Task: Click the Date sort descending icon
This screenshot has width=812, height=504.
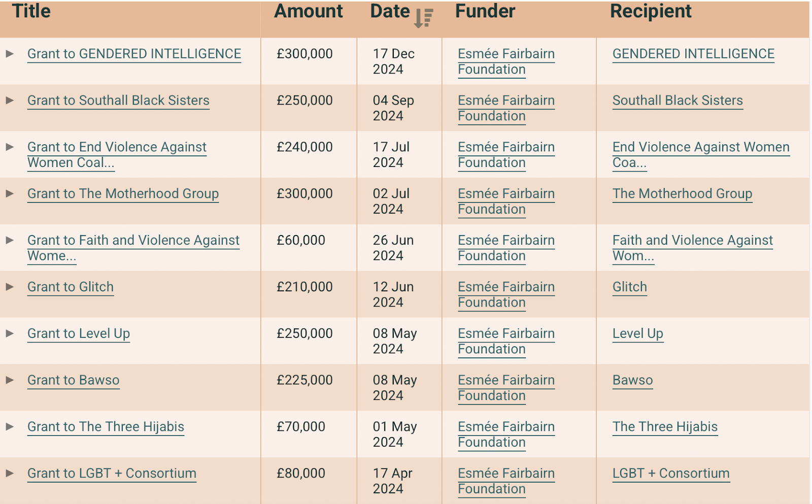Action: 423,18
